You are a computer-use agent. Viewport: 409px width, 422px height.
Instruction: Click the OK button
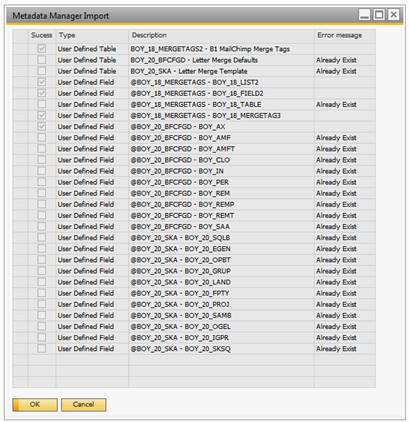(x=35, y=404)
